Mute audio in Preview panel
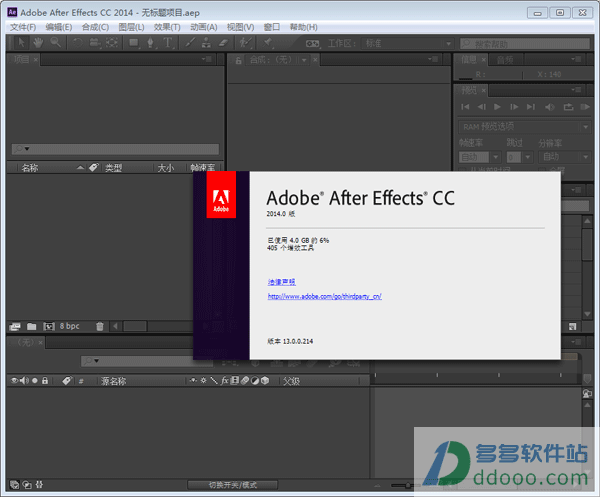 [550, 107]
